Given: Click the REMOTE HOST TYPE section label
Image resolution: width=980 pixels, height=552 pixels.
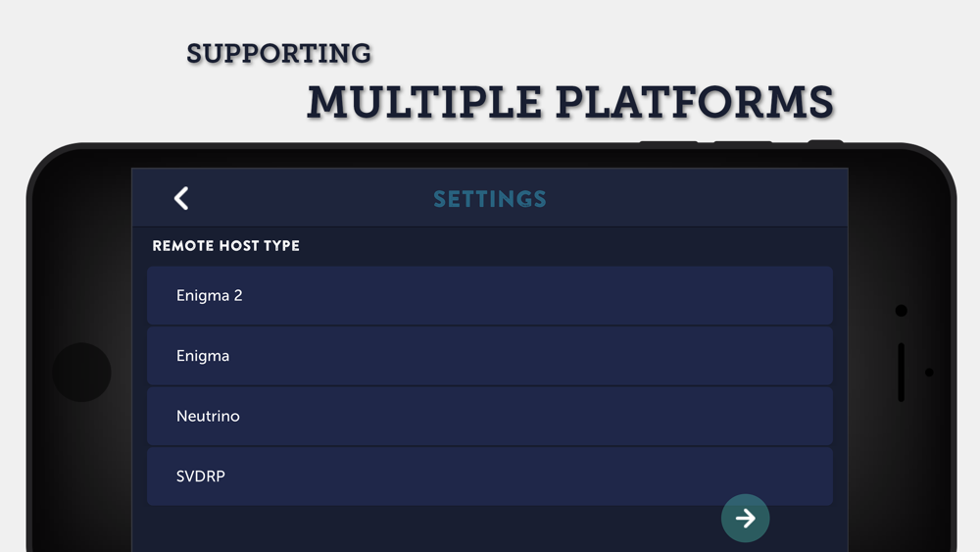Looking at the screenshot, I should coord(225,246).
